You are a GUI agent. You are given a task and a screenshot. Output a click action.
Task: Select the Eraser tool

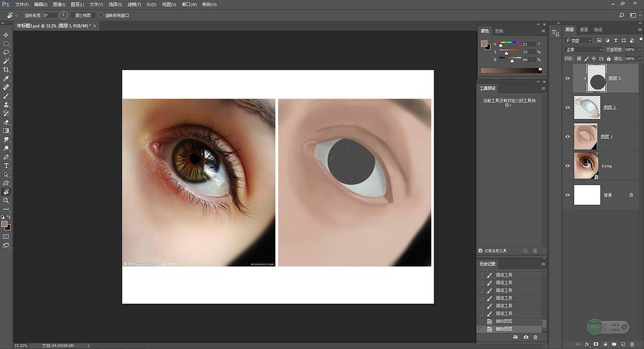click(7, 122)
